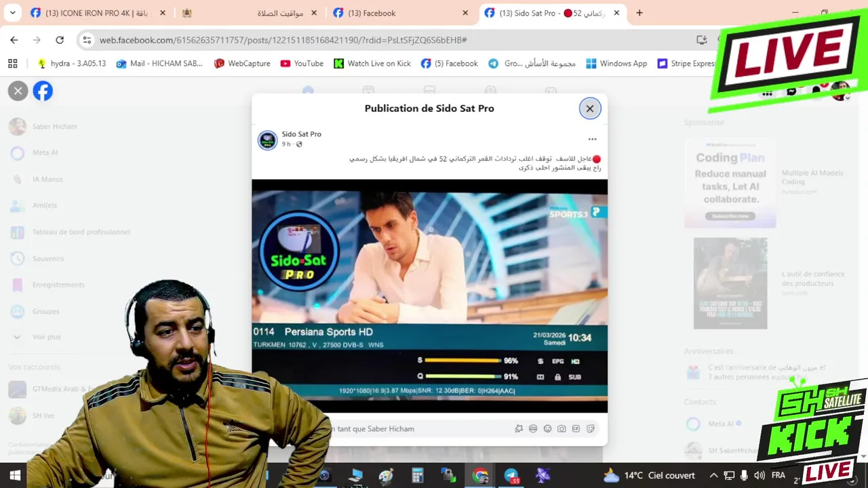Go to Facebook home via the logo
Screen dimensions: 868x488
tap(43, 91)
